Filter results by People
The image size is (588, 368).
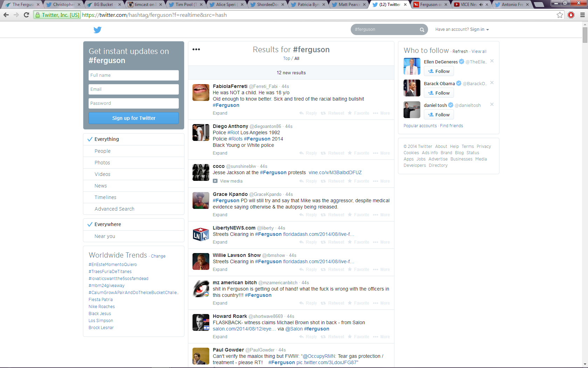pos(134,151)
